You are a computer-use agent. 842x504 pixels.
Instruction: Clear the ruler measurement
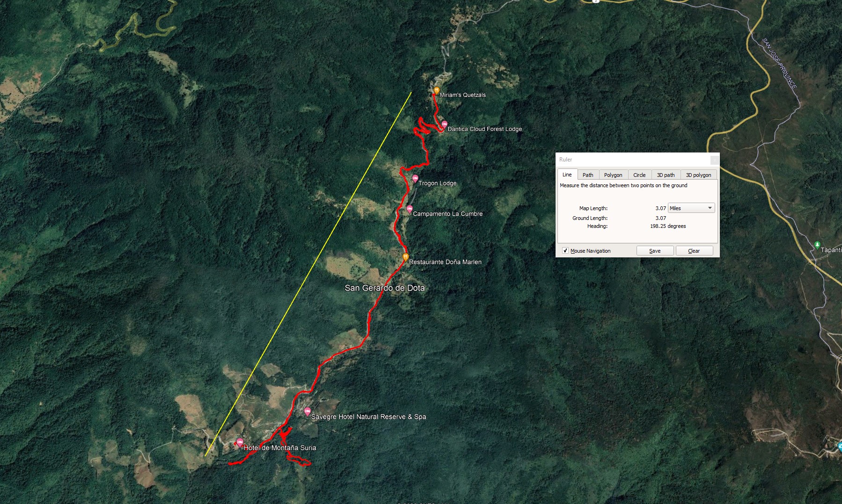[694, 251]
